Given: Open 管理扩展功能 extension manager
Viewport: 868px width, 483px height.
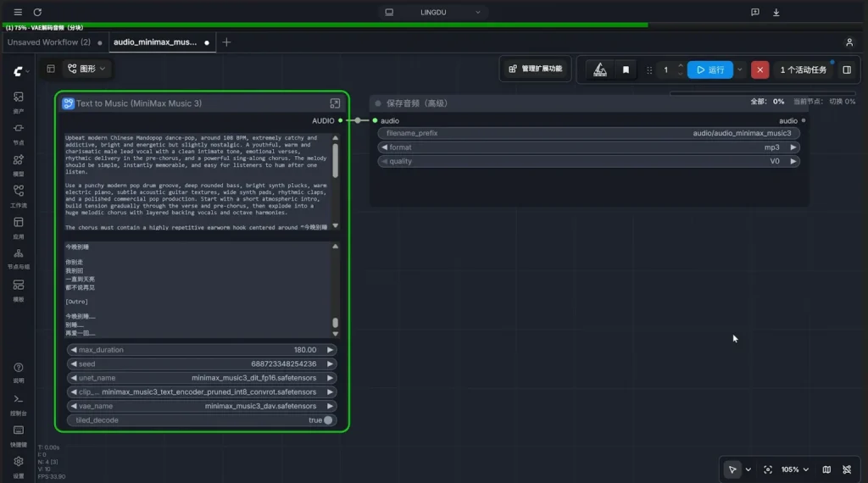Looking at the screenshot, I should [536, 69].
